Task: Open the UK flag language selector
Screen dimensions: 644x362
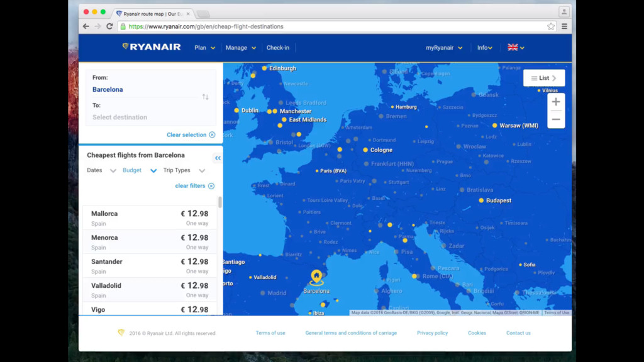Action: point(516,48)
